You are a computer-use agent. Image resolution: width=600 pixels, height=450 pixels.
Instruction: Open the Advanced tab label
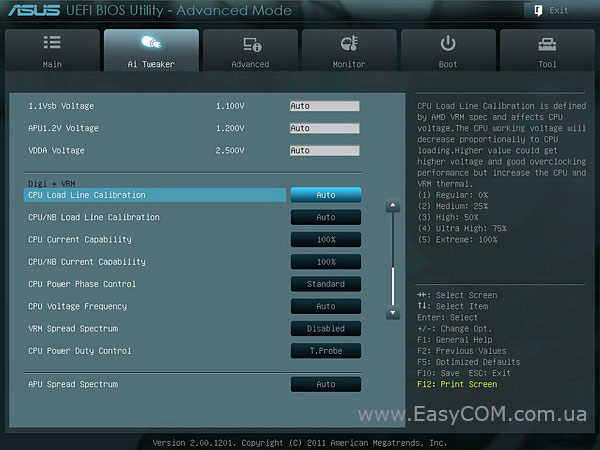pyautogui.click(x=250, y=64)
